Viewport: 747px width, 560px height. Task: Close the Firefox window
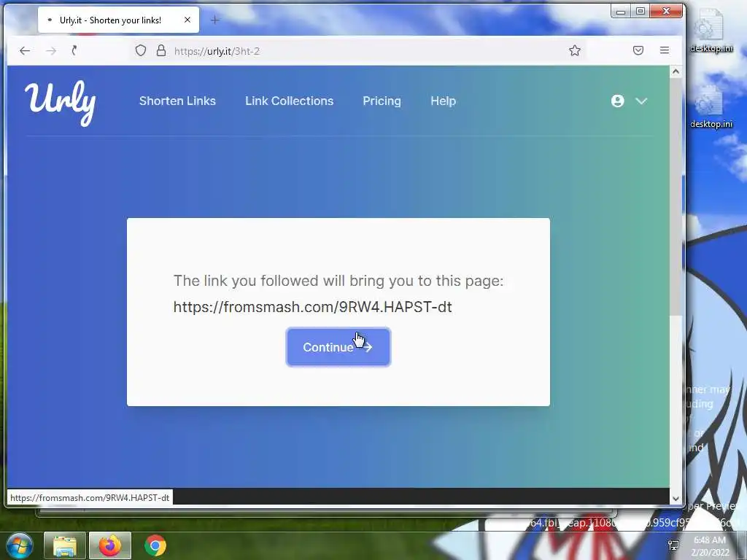click(x=666, y=11)
